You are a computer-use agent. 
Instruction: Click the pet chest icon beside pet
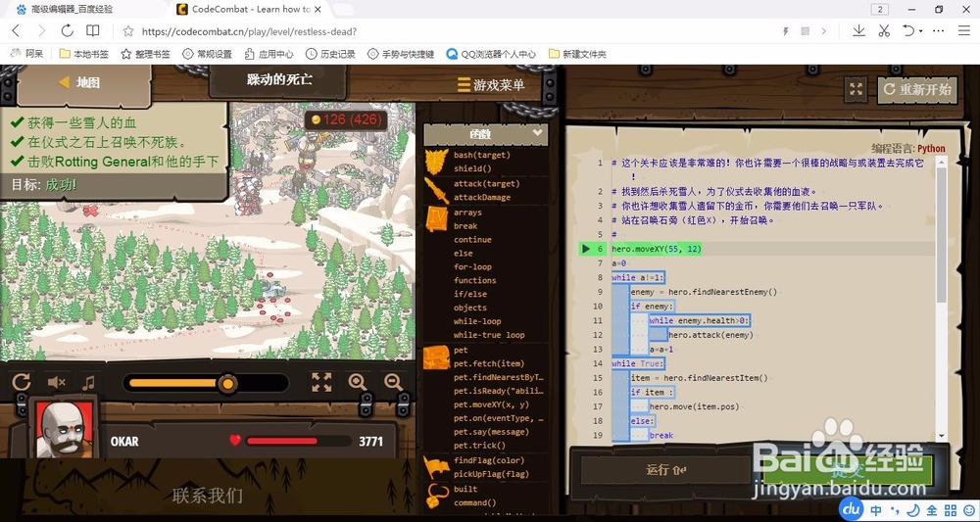(x=437, y=357)
